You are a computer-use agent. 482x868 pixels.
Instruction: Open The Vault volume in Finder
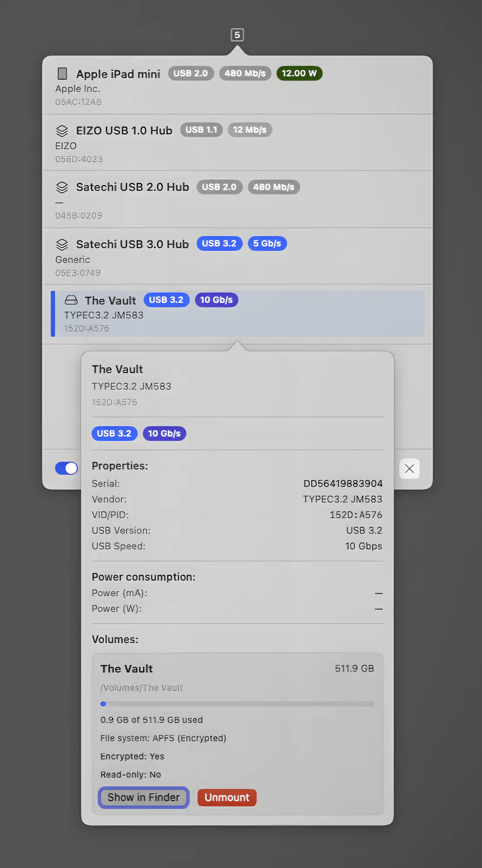[x=143, y=798]
